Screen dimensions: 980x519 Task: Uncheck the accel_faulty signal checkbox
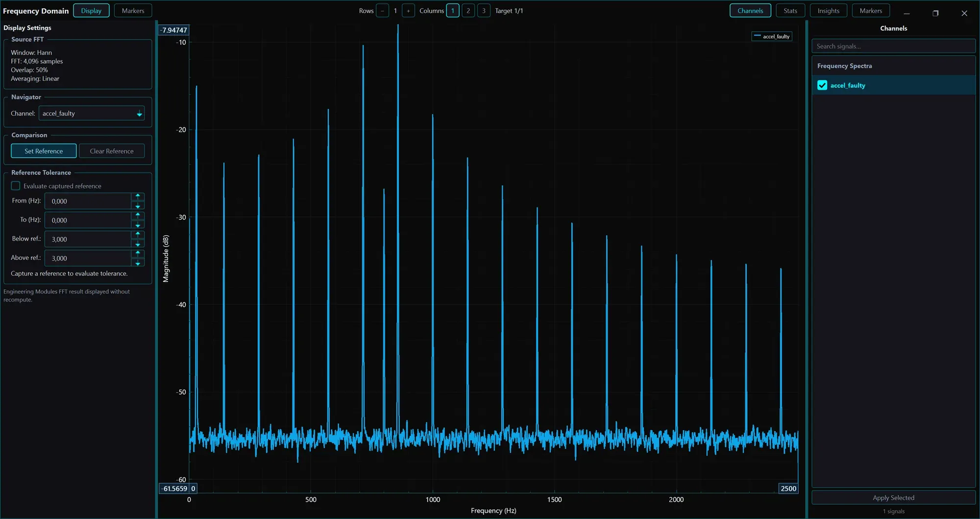(x=822, y=85)
